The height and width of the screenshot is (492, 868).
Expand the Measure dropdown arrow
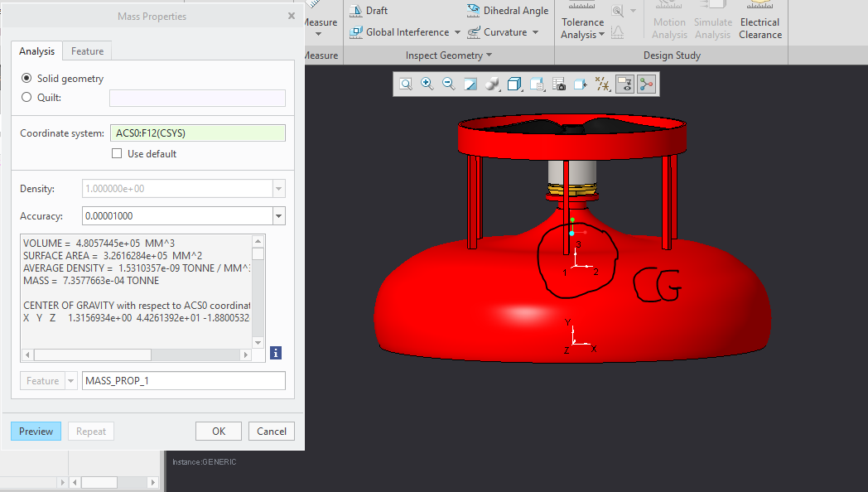(x=318, y=34)
